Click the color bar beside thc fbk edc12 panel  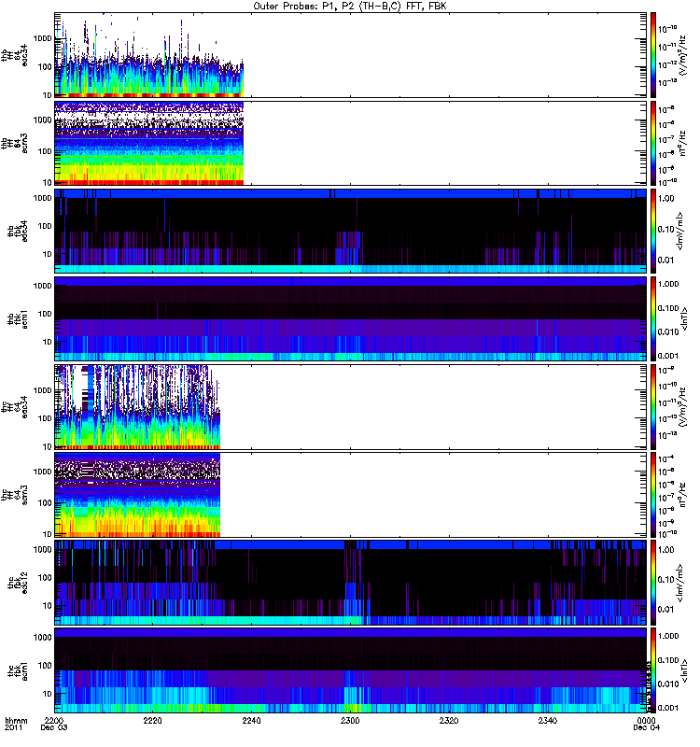pyautogui.click(x=653, y=583)
